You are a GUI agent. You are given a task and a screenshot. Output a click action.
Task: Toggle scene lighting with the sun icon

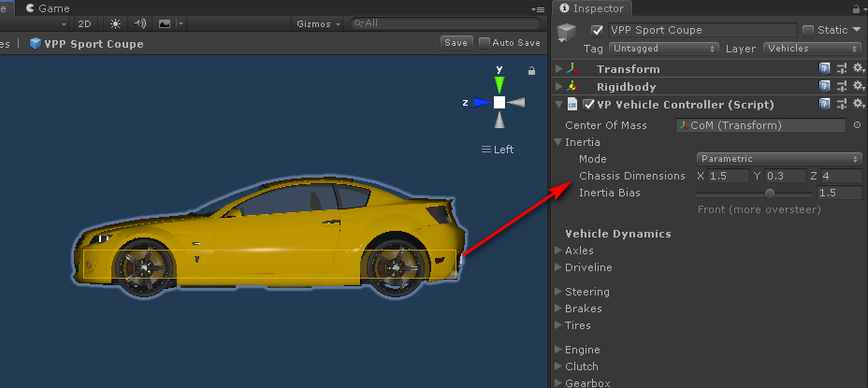point(115,23)
